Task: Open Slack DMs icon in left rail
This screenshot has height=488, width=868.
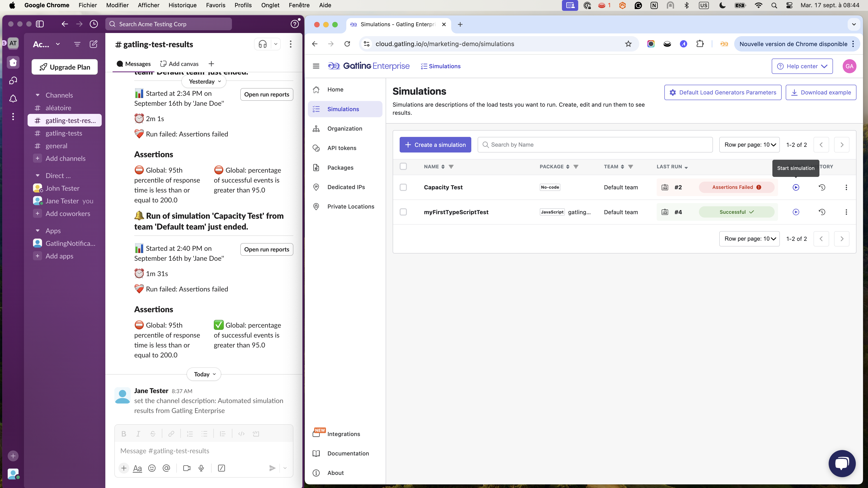Action: pos(13,80)
